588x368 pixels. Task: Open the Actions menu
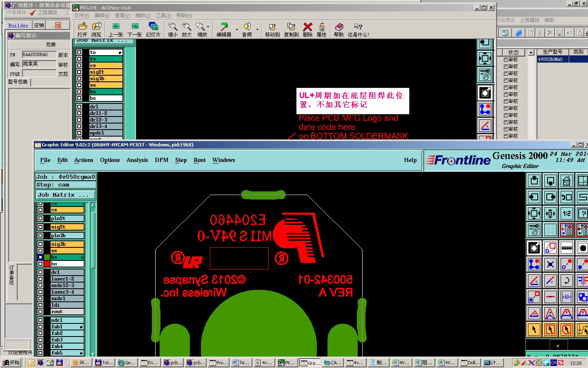(84, 160)
